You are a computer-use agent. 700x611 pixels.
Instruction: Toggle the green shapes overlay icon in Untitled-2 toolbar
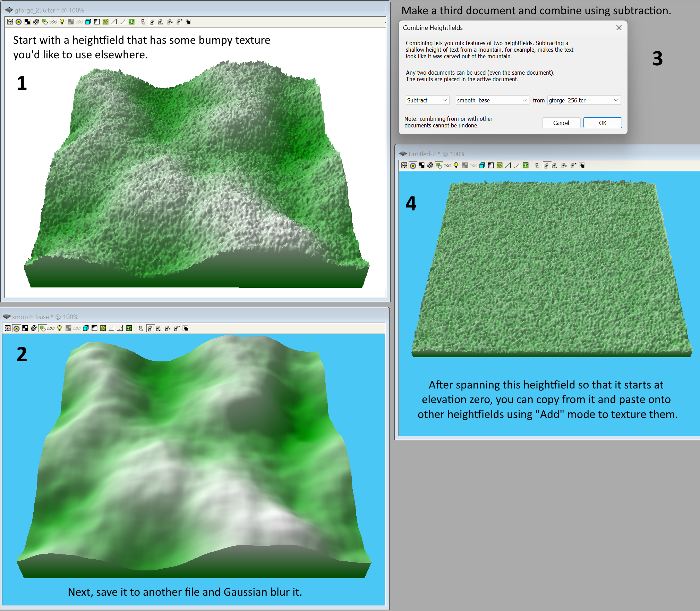pyautogui.click(x=438, y=166)
